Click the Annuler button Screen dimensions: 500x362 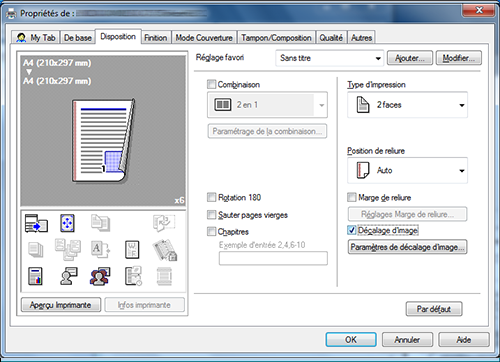407,340
